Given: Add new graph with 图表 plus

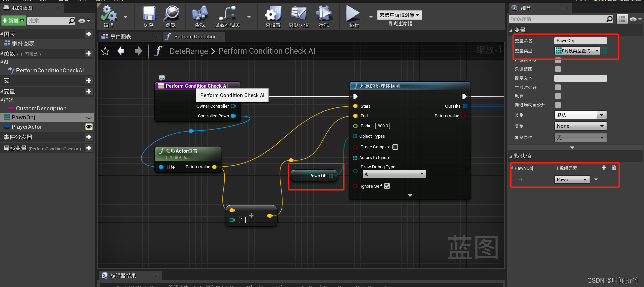Looking at the screenshot, I should coord(89,34).
